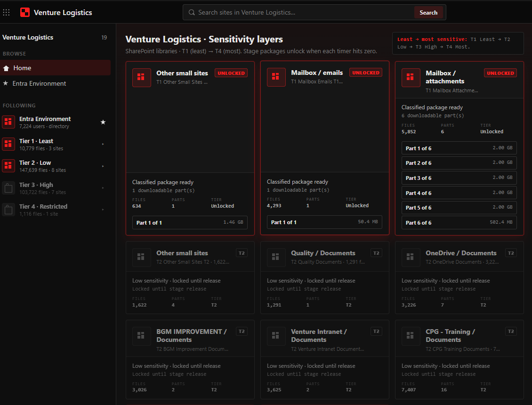Click the 5,852 files value
The height and width of the screenshot is (405, 532).
pyautogui.click(x=409, y=132)
